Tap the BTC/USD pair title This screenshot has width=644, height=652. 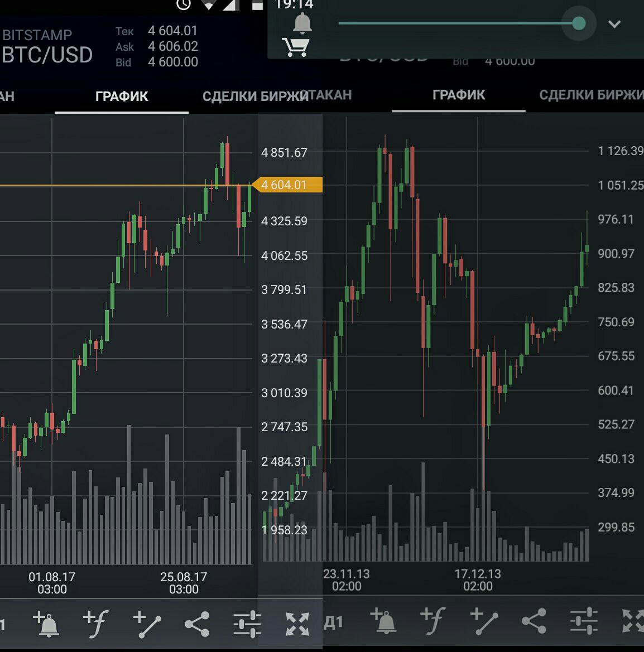[x=47, y=55]
